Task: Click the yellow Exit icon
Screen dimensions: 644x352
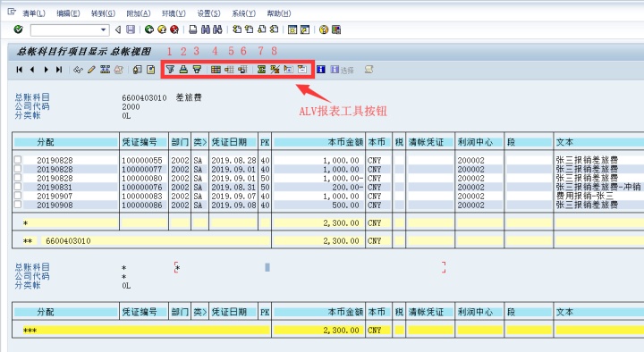Action: 162,29
